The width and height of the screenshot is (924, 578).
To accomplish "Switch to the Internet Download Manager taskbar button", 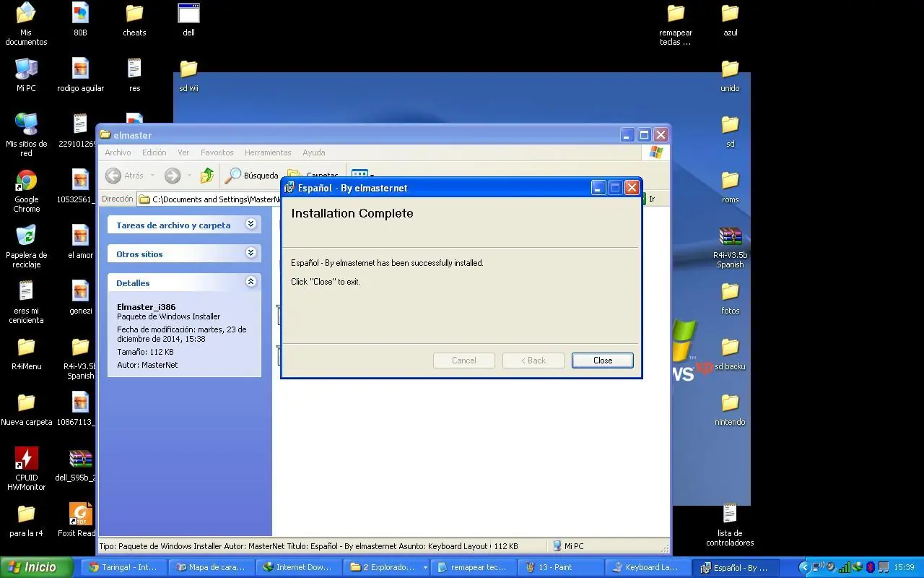I will [x=298, y=567].
